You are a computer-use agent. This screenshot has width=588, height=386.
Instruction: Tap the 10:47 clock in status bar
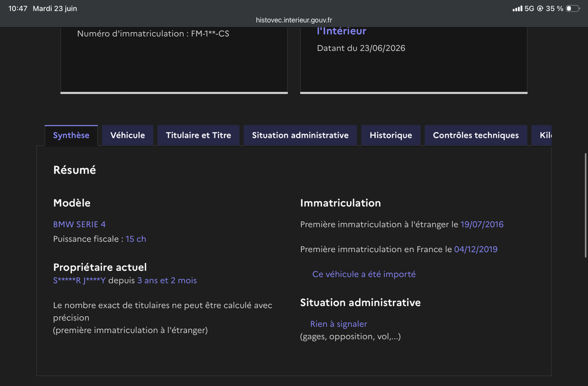[x=18, y=9]
